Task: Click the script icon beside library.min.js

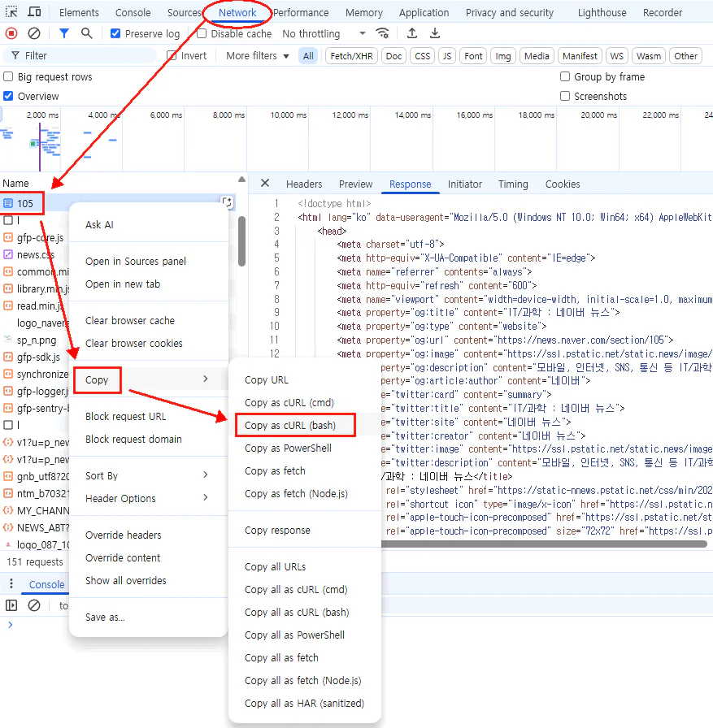Action: coord(8,288)
